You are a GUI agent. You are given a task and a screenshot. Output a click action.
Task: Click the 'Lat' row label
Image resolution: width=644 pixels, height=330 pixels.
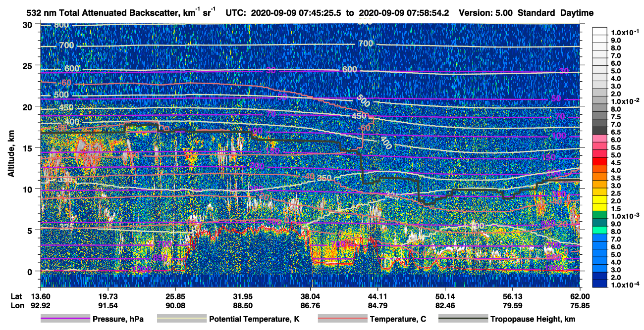pyautogui.click(x=16, y=296)
